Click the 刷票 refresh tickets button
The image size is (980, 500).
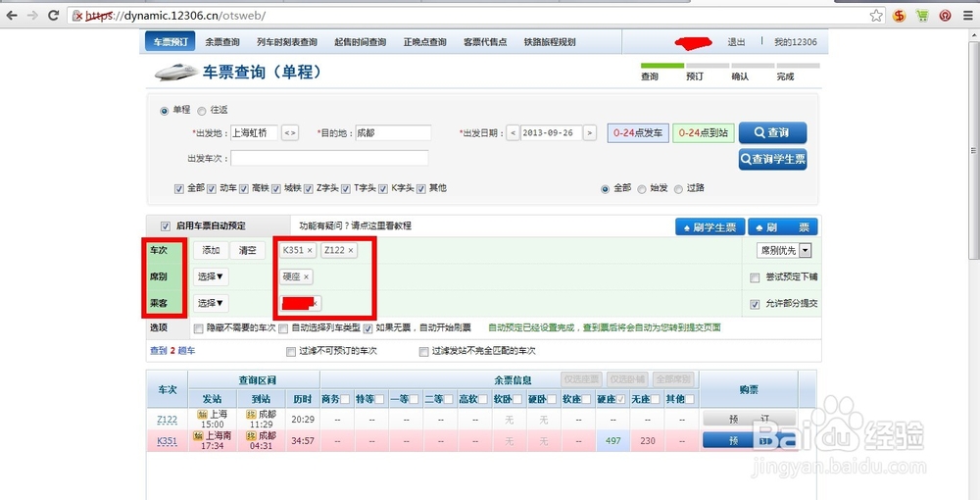click(782, 227)
